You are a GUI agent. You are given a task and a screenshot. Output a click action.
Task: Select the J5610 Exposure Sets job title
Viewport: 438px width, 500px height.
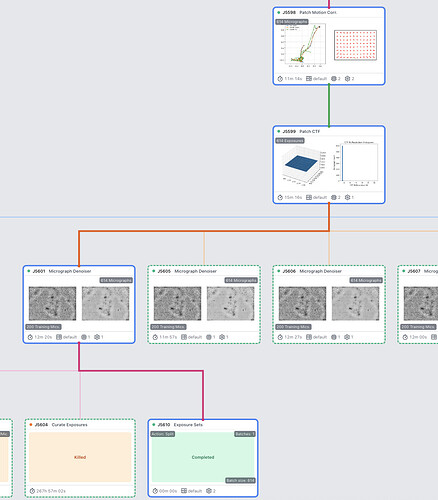coord(180,425)
